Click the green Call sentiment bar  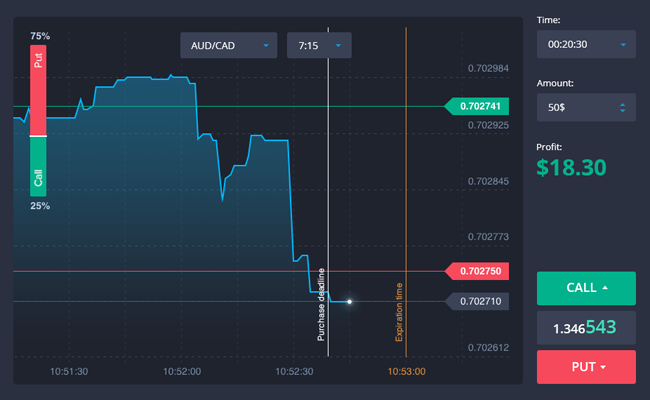point(38,167)
